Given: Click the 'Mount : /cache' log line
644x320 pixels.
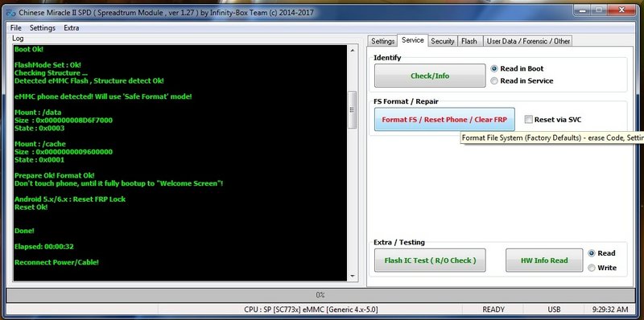Looking at the screenshot, I should 39,144.
